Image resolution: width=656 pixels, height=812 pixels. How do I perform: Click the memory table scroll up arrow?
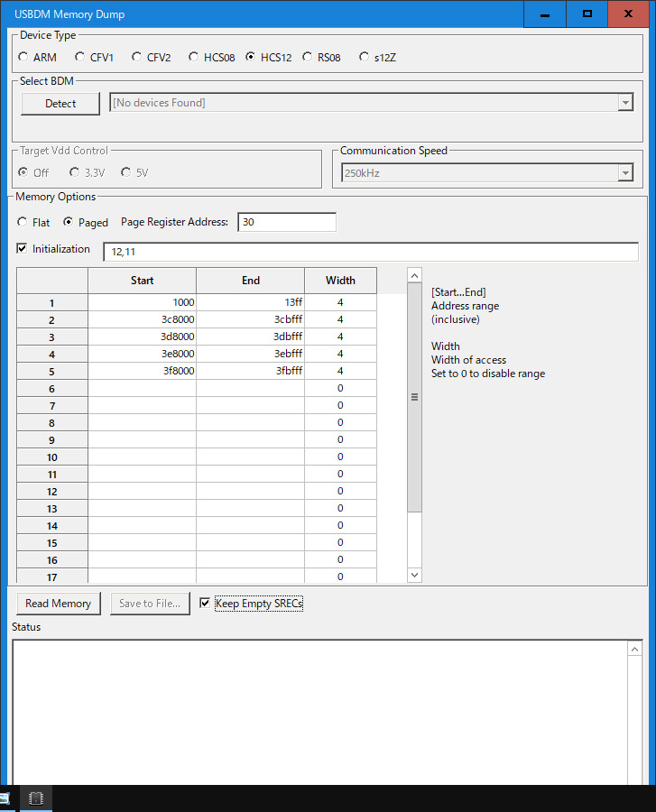pos(414,275)
